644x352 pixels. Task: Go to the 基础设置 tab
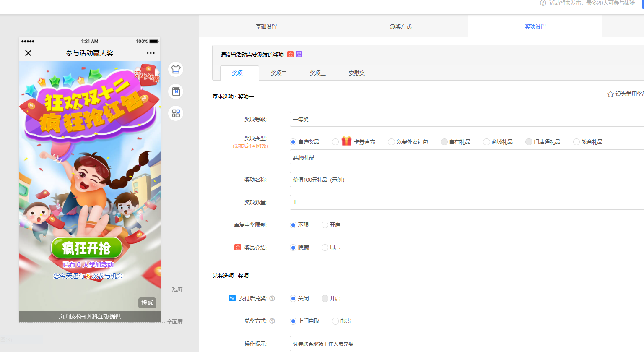pyautogui.click(x=266, y=26)
